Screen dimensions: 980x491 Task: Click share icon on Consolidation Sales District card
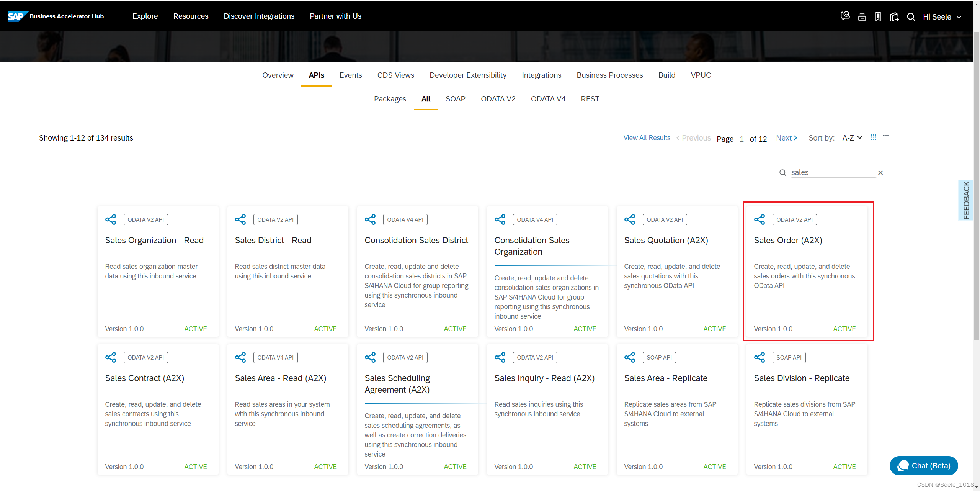[x=370, y=219]
